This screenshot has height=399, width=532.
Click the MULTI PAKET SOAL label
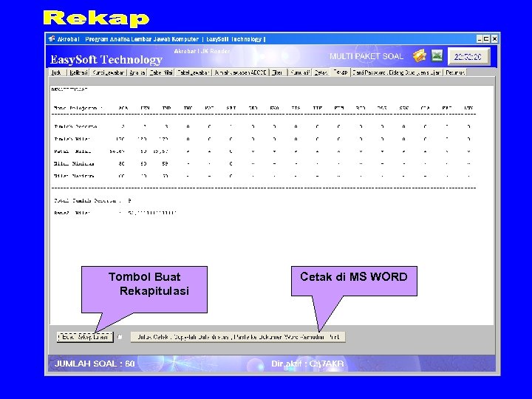point(366,56)
